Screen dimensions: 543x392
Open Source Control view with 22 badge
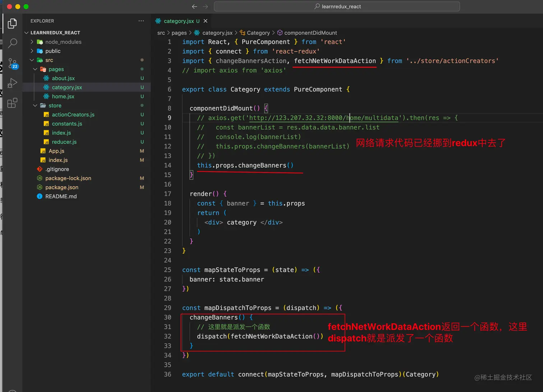click(12, 63)
